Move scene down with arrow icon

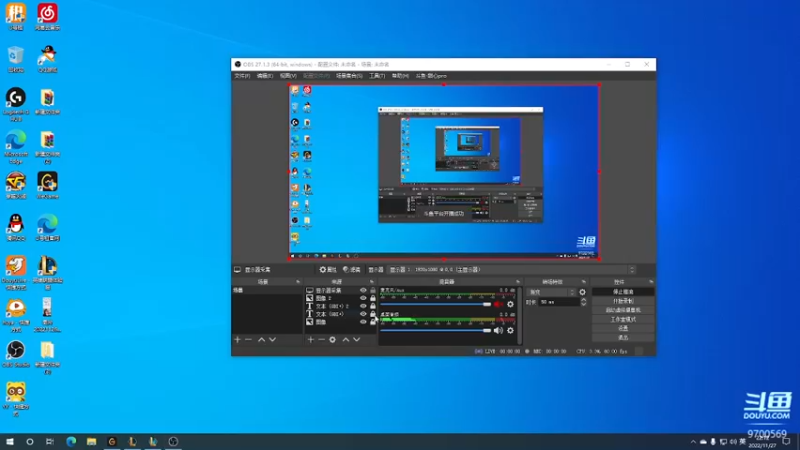(x=272, y=339)
